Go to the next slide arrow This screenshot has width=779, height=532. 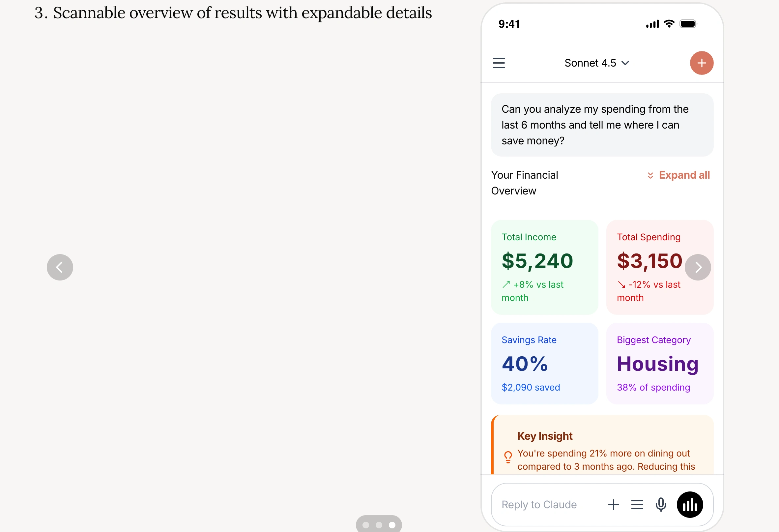698,267
